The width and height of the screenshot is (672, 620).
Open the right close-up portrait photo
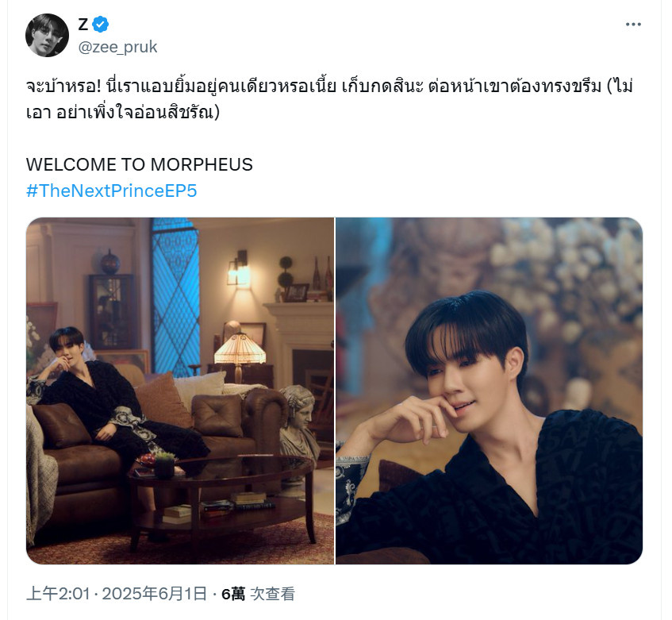(x=489, y=391)
